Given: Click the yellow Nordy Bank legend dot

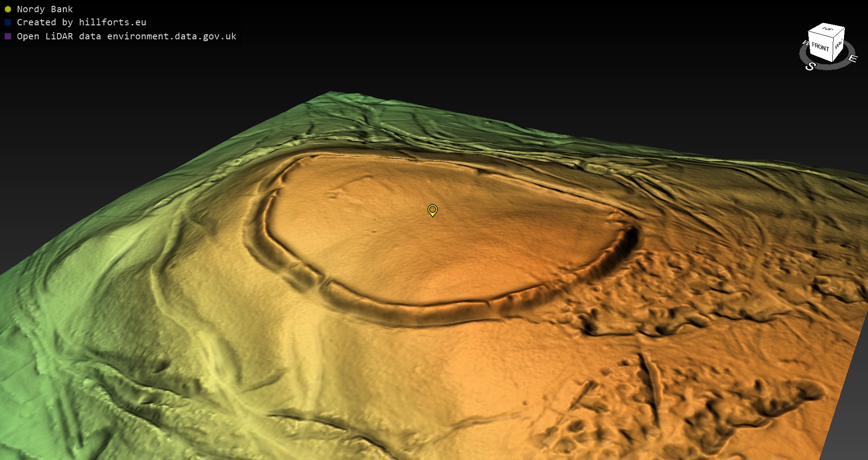Looking at the screenshot, I should pyautogui.click(x=8, y=9).
